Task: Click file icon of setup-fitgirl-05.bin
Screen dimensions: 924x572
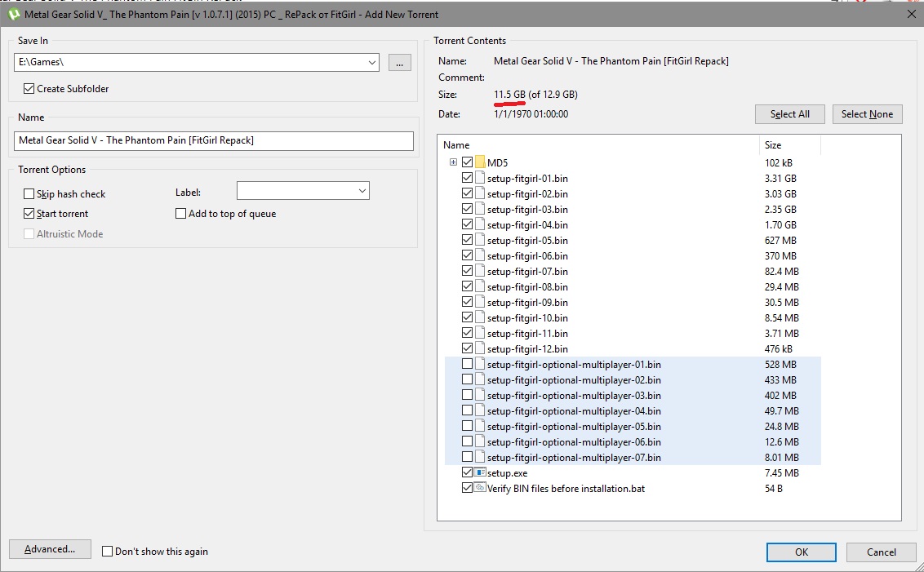Action: click(480, 240)
